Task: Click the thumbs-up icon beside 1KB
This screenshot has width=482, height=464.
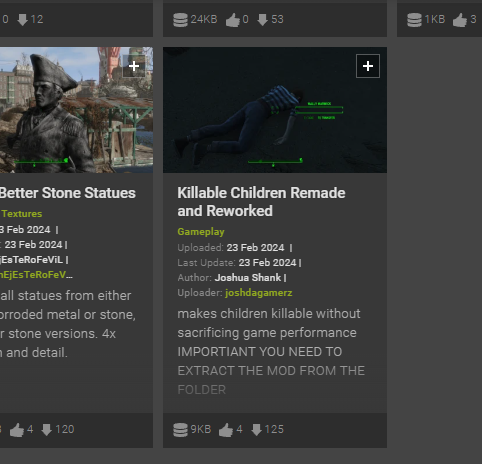Action: [x=460, y=20]
